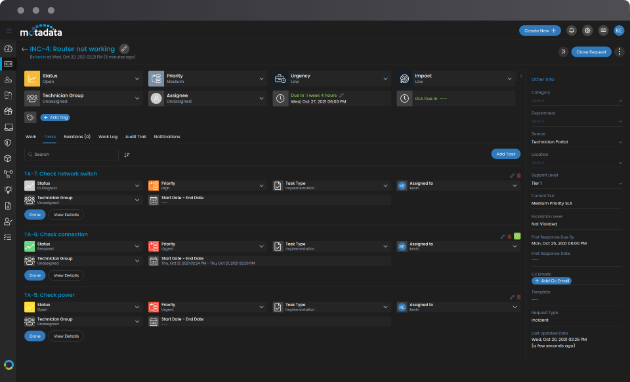Screen dimensions: 630x382
Task: Open request Technician Group dropdown
Action: click(83, 98)
